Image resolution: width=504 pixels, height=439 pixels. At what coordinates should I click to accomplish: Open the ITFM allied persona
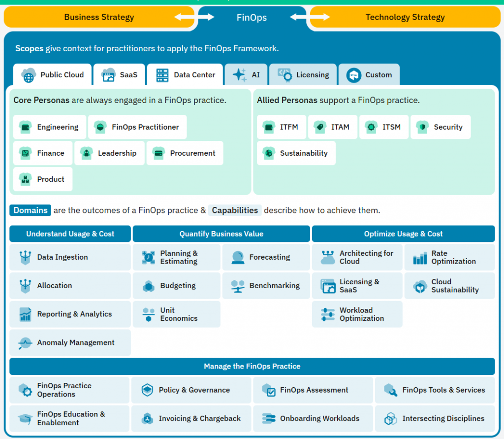point(282,127)
